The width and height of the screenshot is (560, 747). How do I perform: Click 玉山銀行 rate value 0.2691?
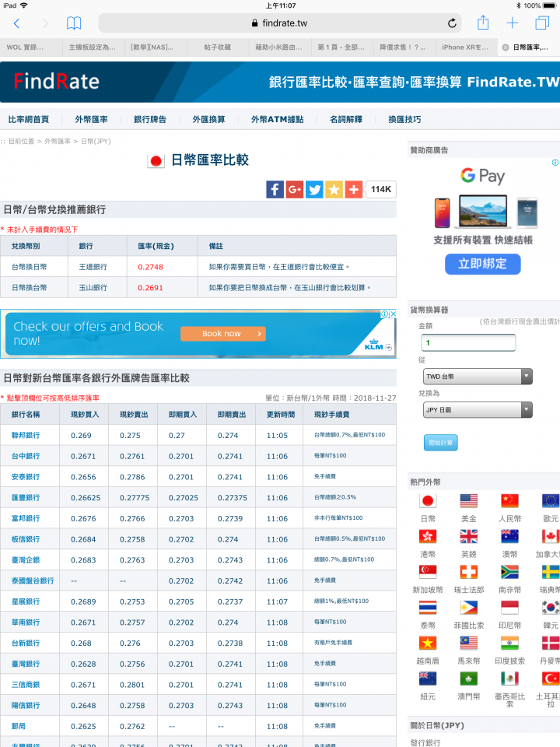(150, 288)
